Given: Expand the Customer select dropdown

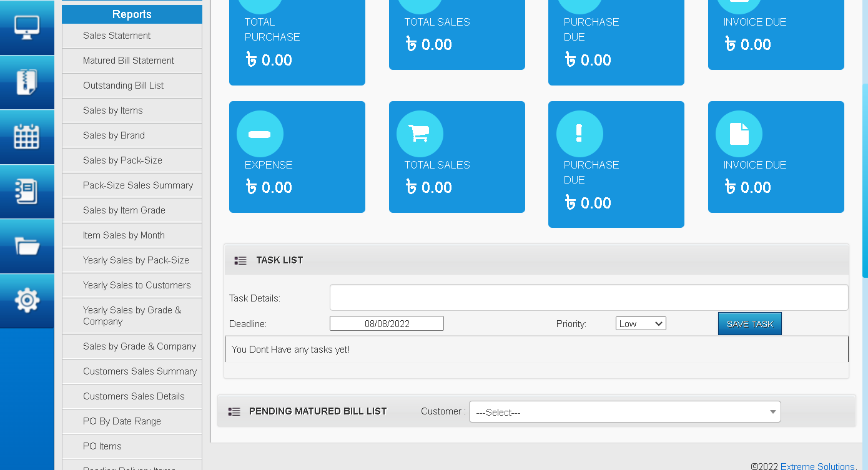Looking at the screenshot, I should click(624, 412).
